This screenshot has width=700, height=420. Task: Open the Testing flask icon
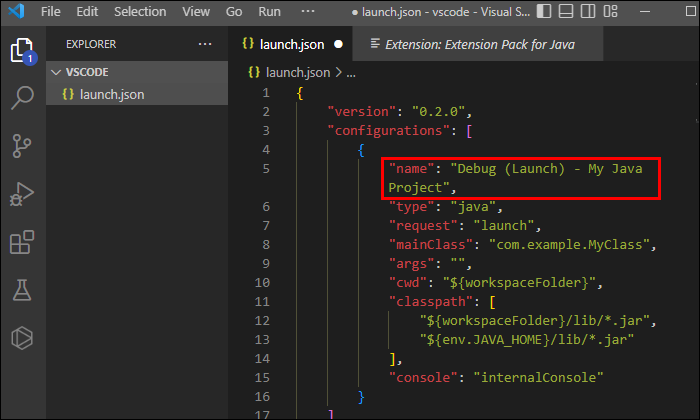point(22,289)
